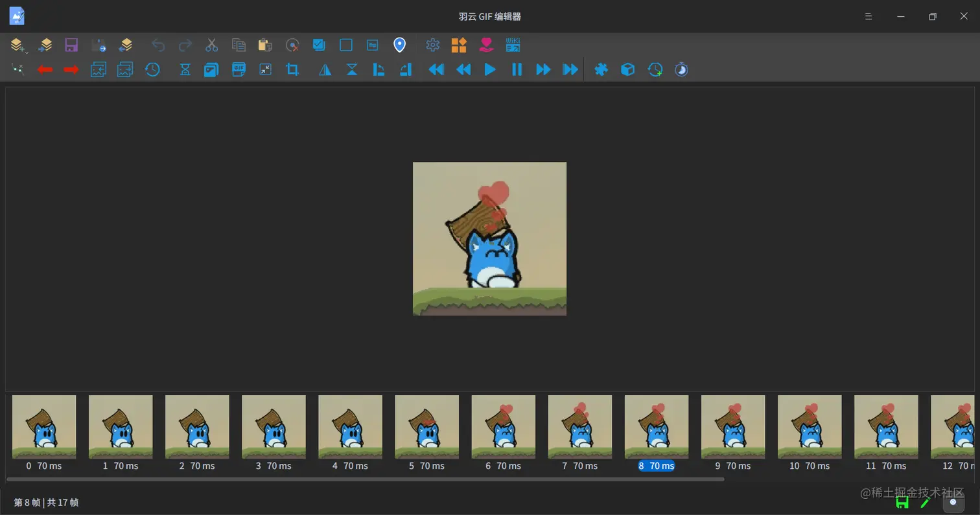
Task: Rotate frames counterclockwise
Action: coord(379,69)
